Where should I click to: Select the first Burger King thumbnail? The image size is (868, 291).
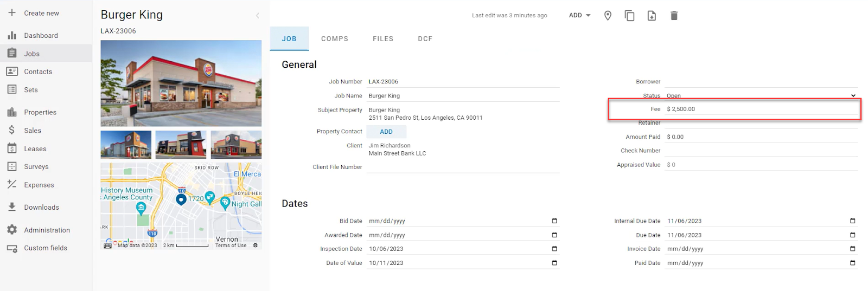[x=126, y=145]
